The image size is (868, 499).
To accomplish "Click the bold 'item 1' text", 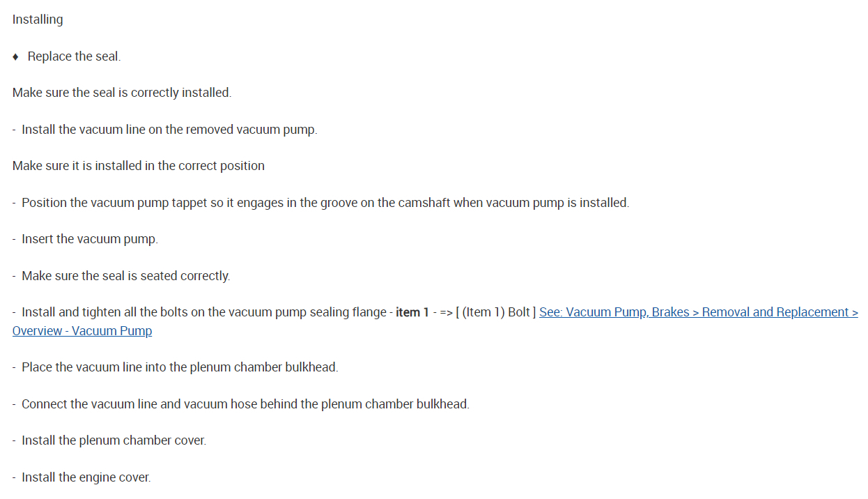I will [412, 312].
